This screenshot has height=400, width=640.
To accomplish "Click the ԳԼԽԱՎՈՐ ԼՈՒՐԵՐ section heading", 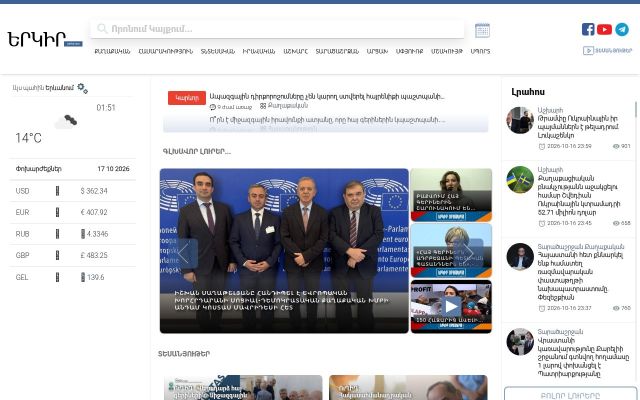I will click(x=197, y=151).
